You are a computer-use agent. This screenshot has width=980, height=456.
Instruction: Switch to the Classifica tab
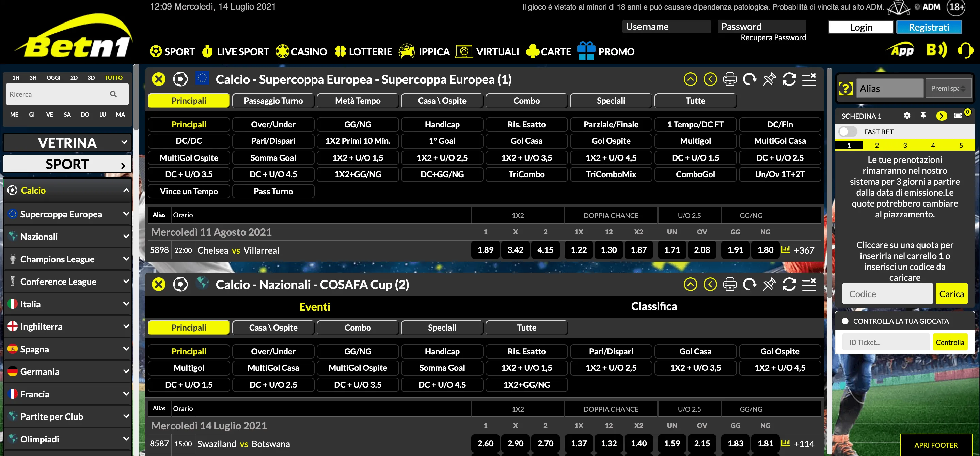[654, 306]
